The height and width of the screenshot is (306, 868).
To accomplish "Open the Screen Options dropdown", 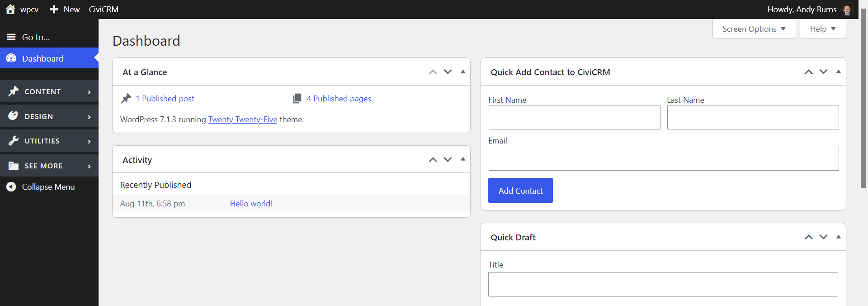I will click(754, 29).
